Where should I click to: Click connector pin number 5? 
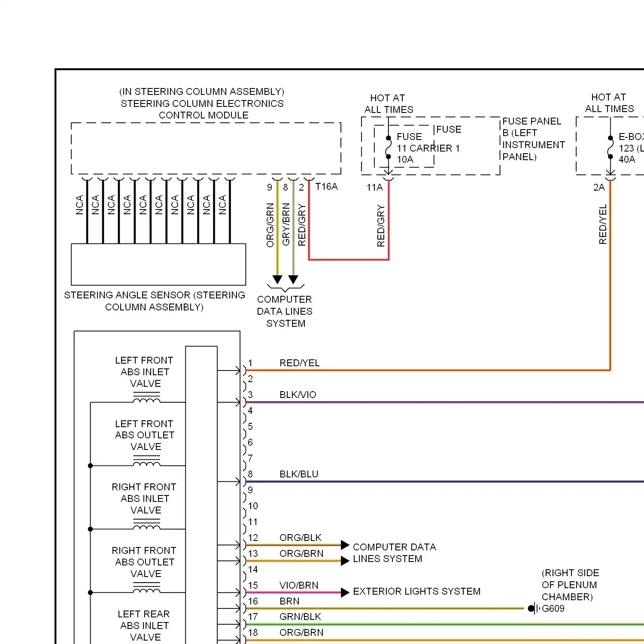(x=250, y=426)
